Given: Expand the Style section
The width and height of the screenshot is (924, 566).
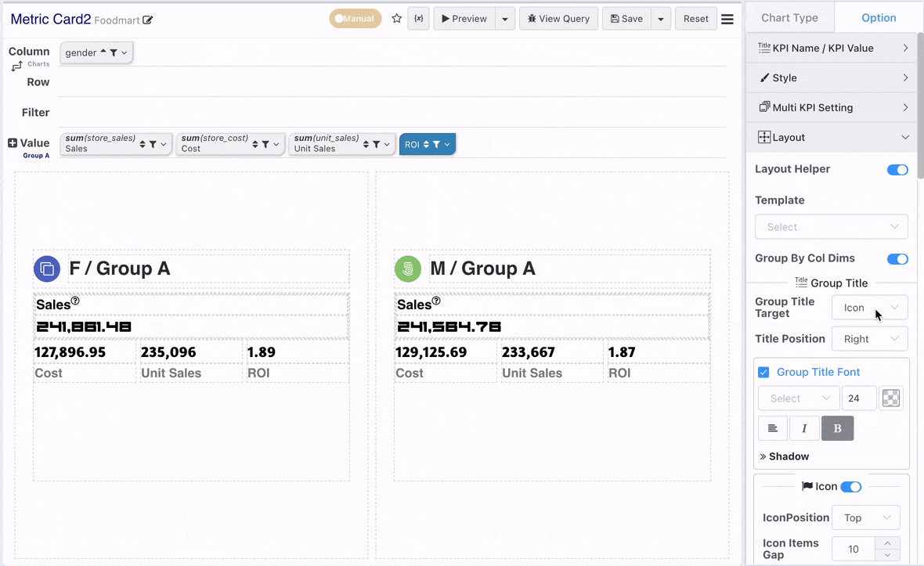Looking at the screenshot, I should pos(832,78).
